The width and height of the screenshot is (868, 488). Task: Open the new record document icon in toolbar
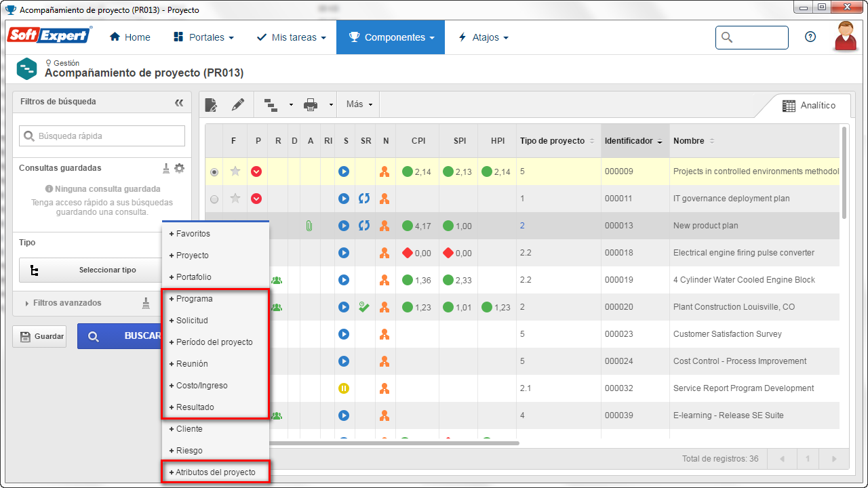211,104
